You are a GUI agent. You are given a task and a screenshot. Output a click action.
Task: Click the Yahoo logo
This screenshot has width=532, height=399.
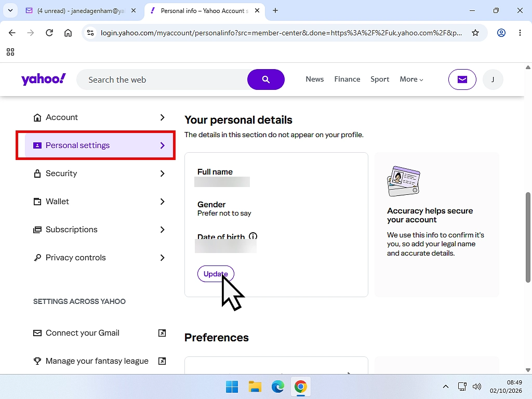pos(44,79)
